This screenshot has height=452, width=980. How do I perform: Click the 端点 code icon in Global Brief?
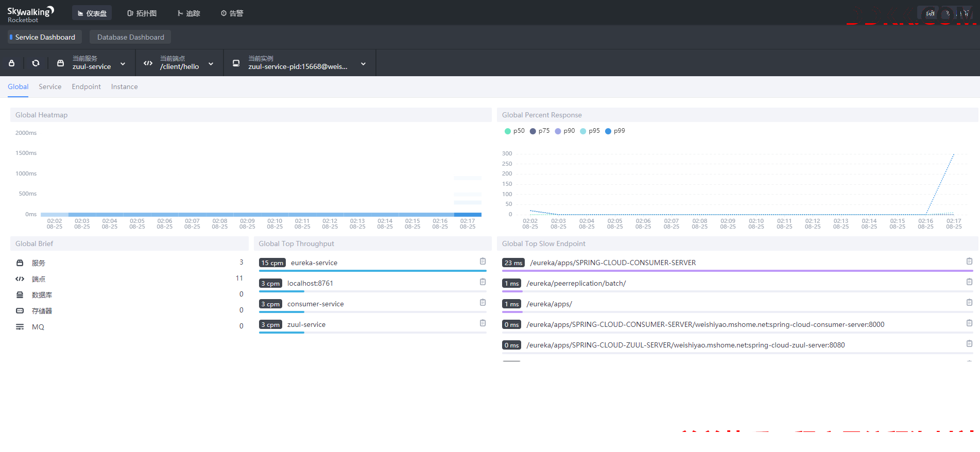[20, 279]
